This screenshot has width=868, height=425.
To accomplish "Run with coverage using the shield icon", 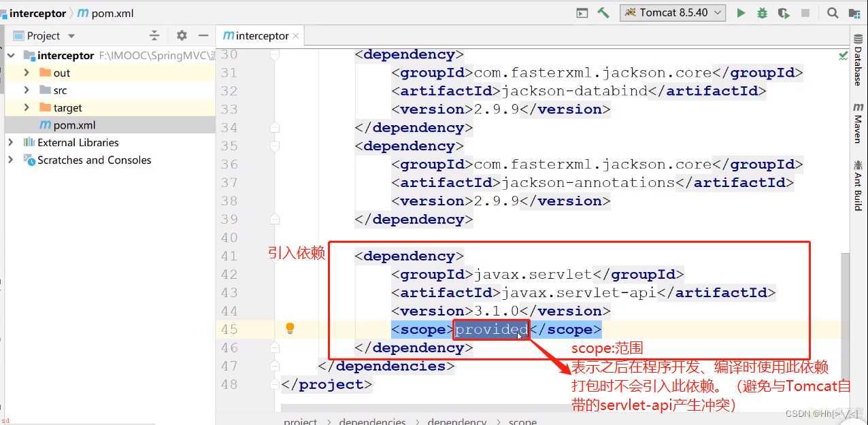I will 784,13.
